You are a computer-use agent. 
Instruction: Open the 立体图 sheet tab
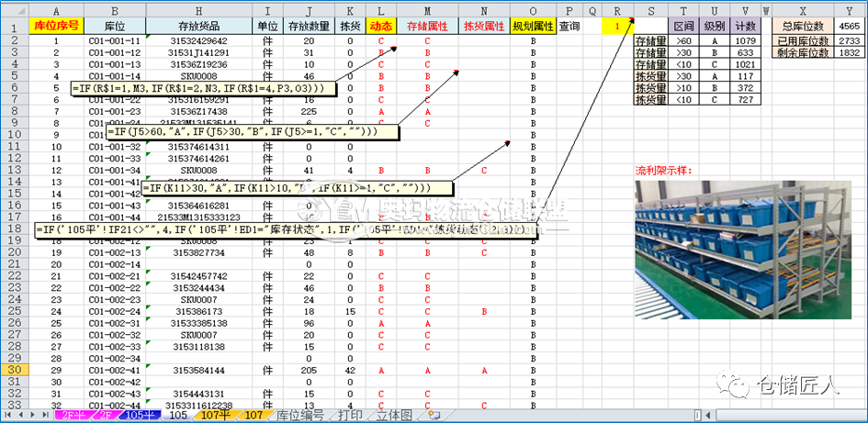click(x=396, y=415)
